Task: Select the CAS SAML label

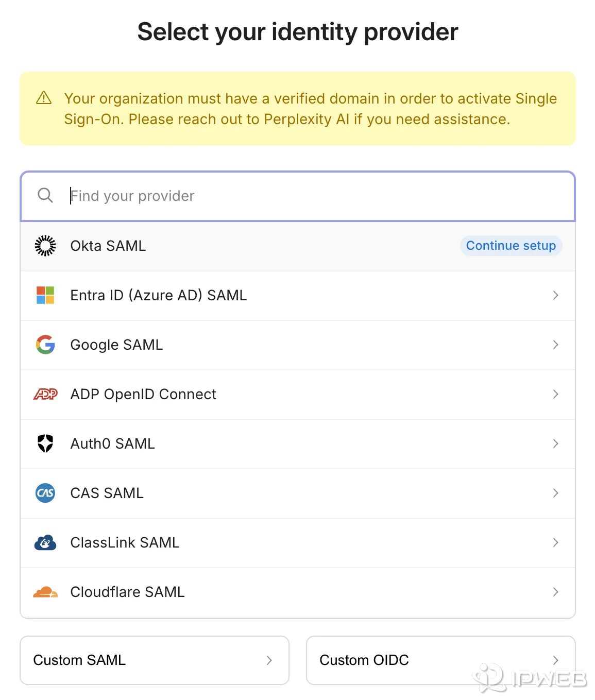Action: (107, 493)
